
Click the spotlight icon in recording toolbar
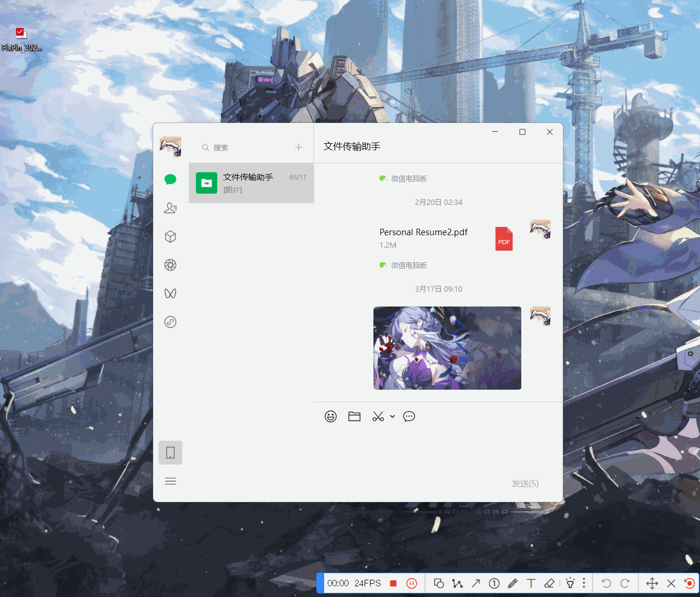coord(570,583)
